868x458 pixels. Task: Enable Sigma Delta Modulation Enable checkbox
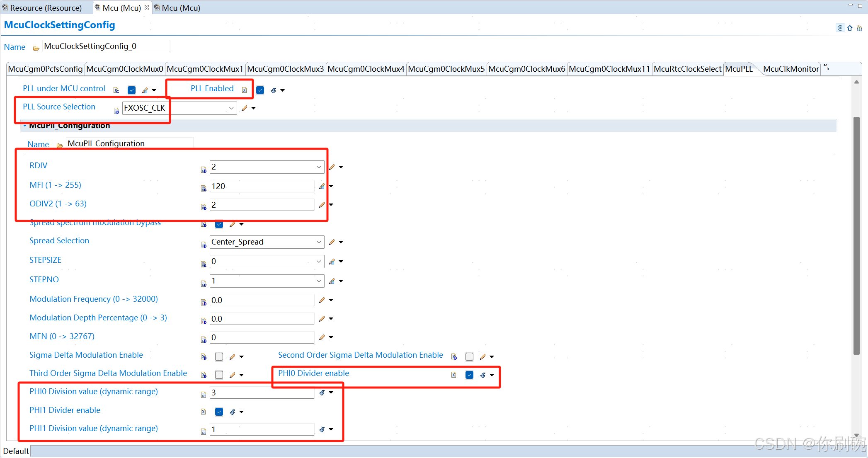click(219, 356)
